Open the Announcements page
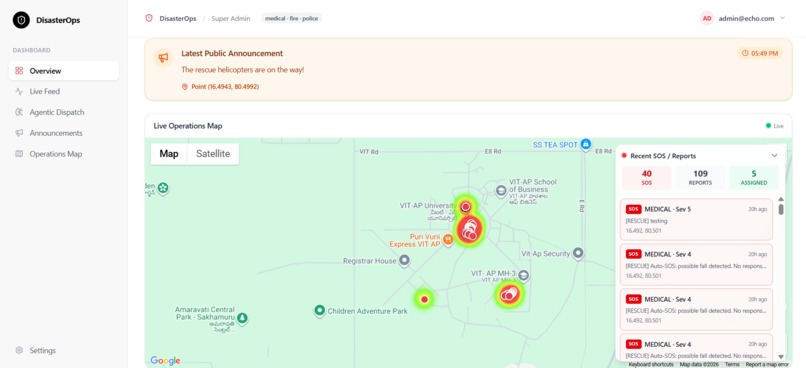Viewport: 806px width, 368px height. 64,133
